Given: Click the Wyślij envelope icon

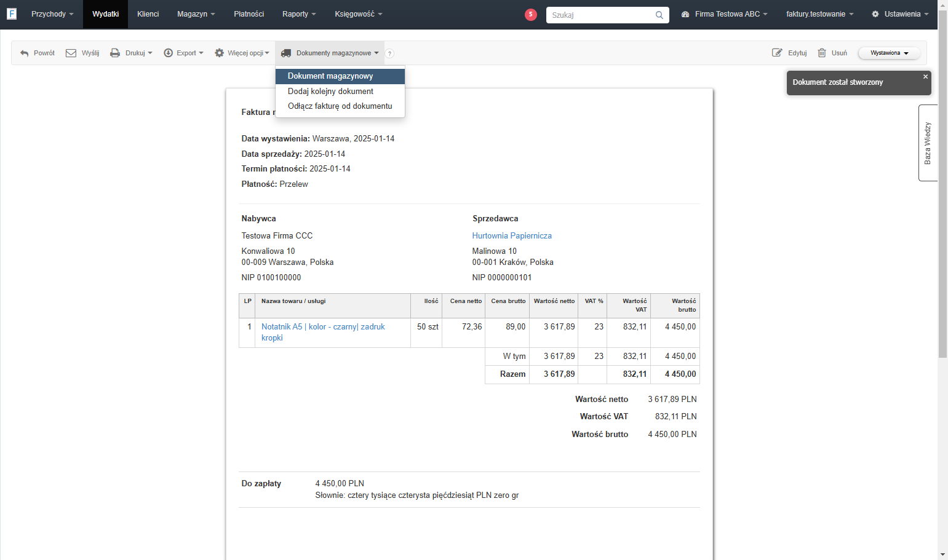Looking at the screenshot, I should 71,53.
